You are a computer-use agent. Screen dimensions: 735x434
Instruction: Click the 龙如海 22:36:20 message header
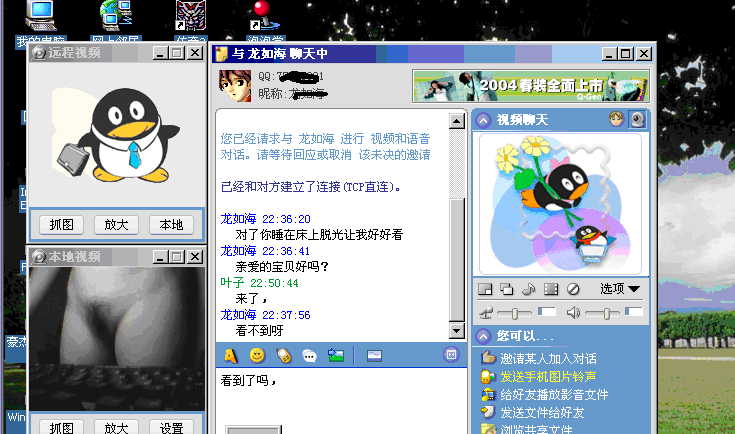tap(265, 219)
